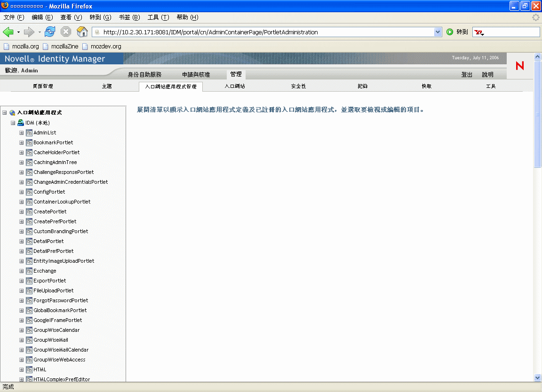The width and height of the screenshot is (542, 392).
Task: Open the 入口網站 sub-tab
Action: [235, 86]
